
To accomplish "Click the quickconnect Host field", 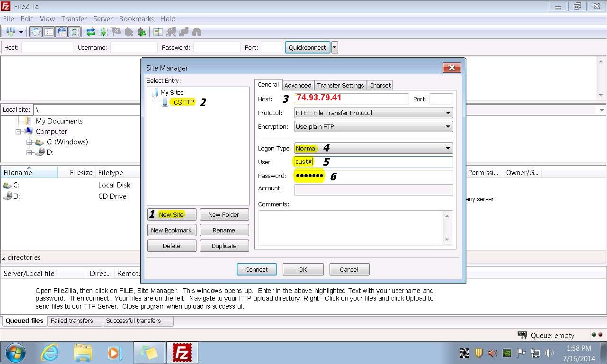I will (47, 47).
